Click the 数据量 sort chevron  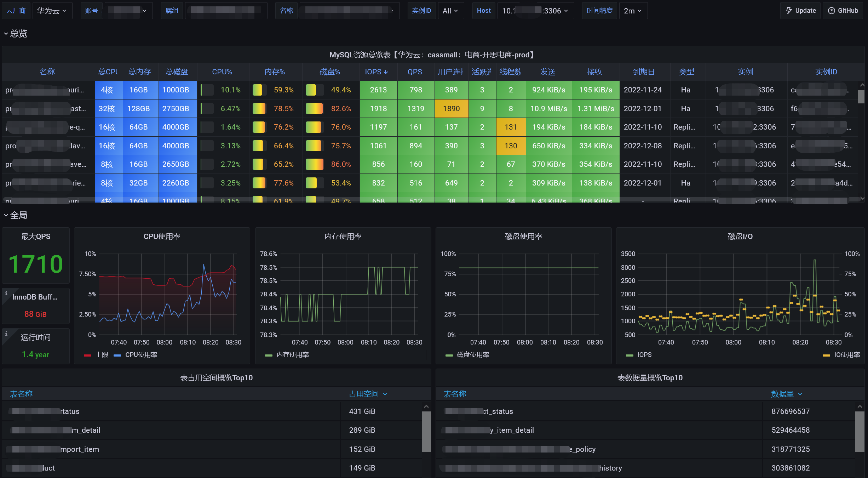[800, 394]
